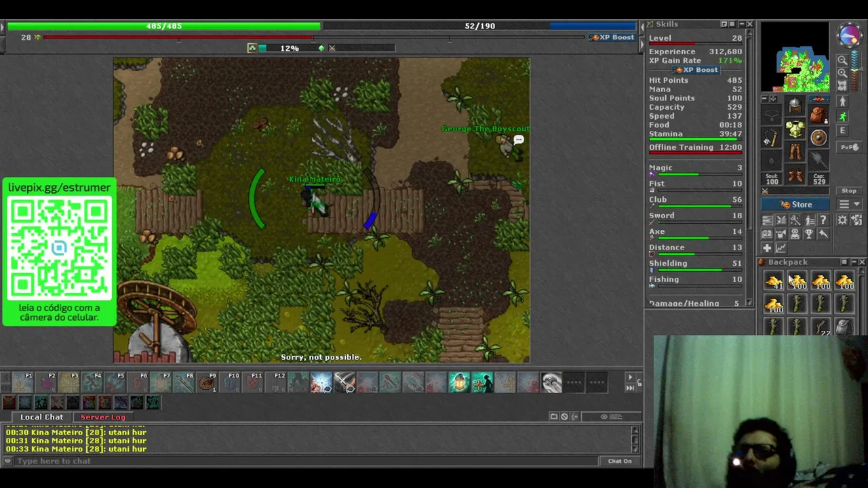Select the backpack equipment slot
This screenshot has width=868, height=488.
point(818,114)
